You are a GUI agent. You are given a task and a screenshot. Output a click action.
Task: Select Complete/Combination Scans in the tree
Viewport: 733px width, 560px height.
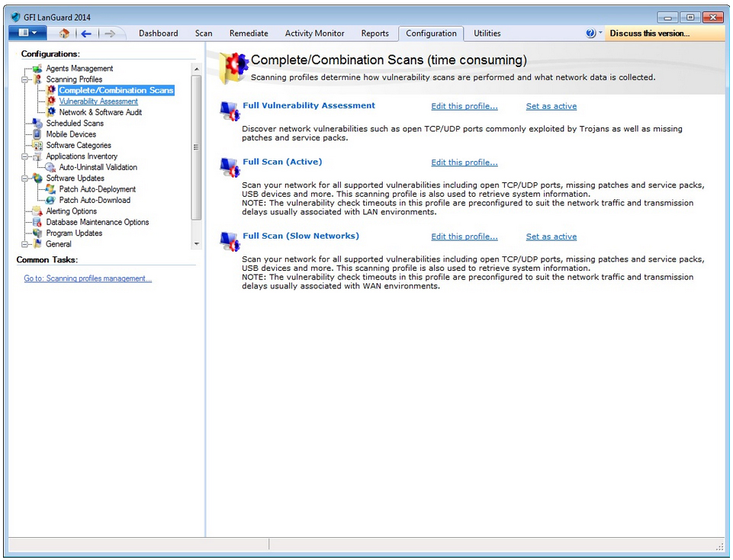pos(117,90)
